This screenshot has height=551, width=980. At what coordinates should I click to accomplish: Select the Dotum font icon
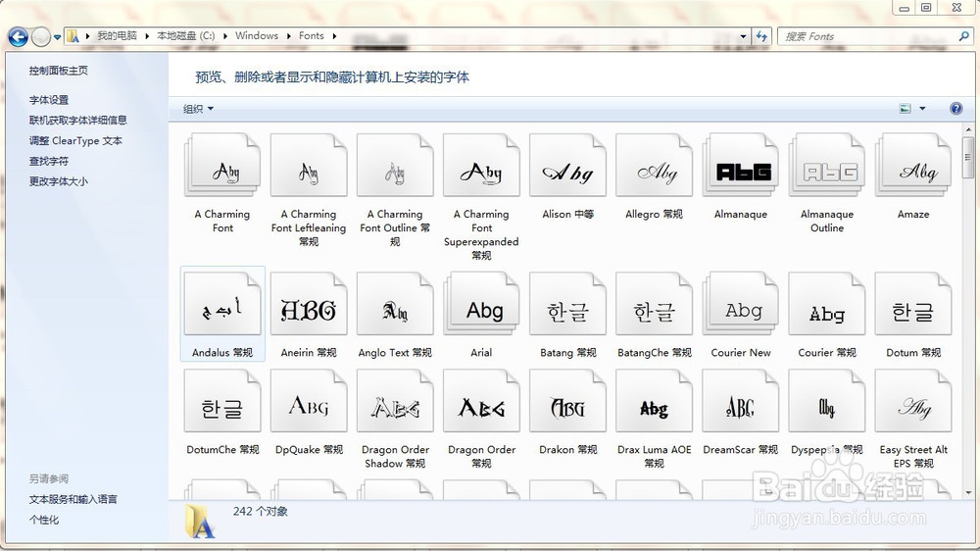point(913,304)
